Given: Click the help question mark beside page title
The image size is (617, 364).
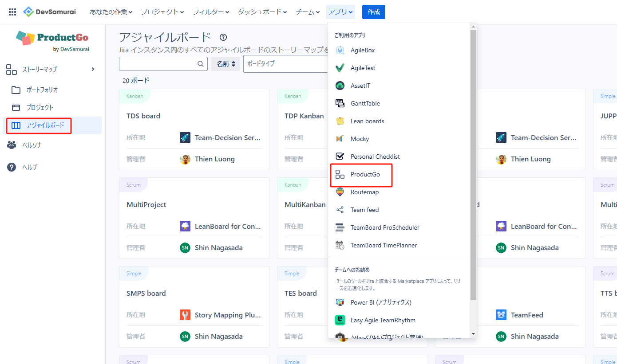Looking at the screenshot, I should pos(223,37).
